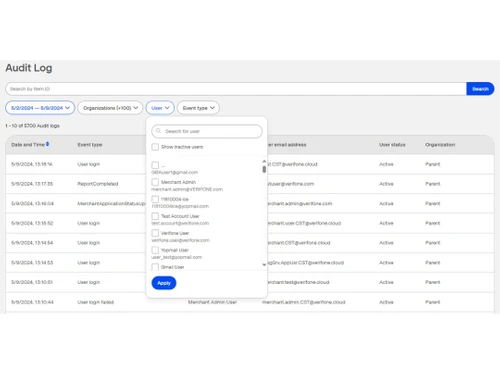Click the User status column header
This screenshot has height=375, width=500.
(392, 145)
